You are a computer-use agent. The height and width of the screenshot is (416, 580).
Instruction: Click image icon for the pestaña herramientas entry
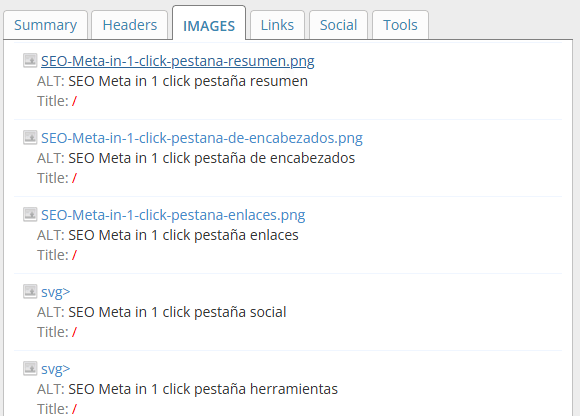pyautogui.click(x=30, y=368)
